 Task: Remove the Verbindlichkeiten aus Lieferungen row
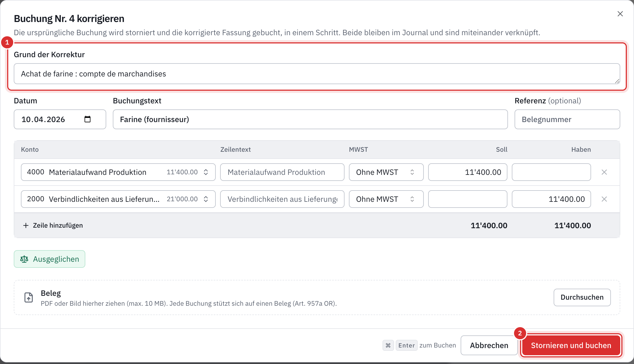pyautogui.click(x=604, y=199)
